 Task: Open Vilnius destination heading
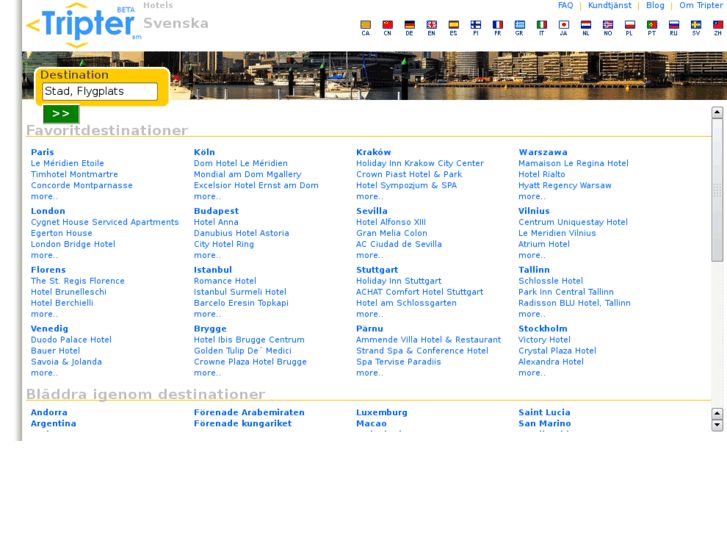[534, 211]
